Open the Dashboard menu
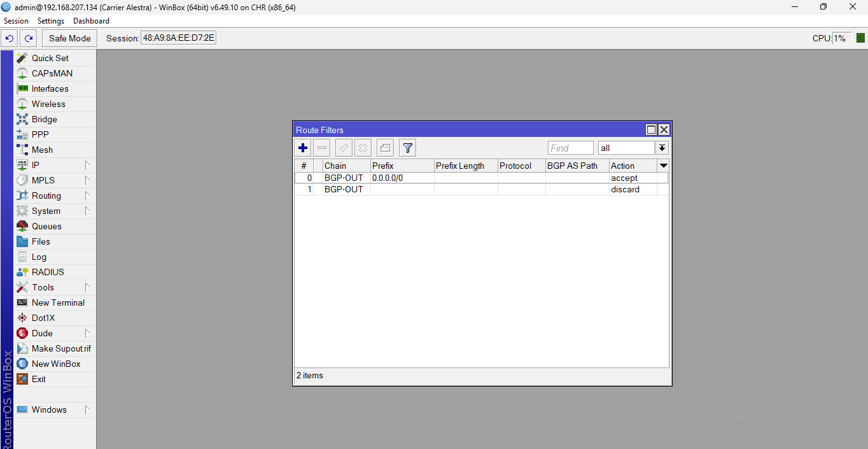Viewport: 868px width, 449px height. point(91,21)
